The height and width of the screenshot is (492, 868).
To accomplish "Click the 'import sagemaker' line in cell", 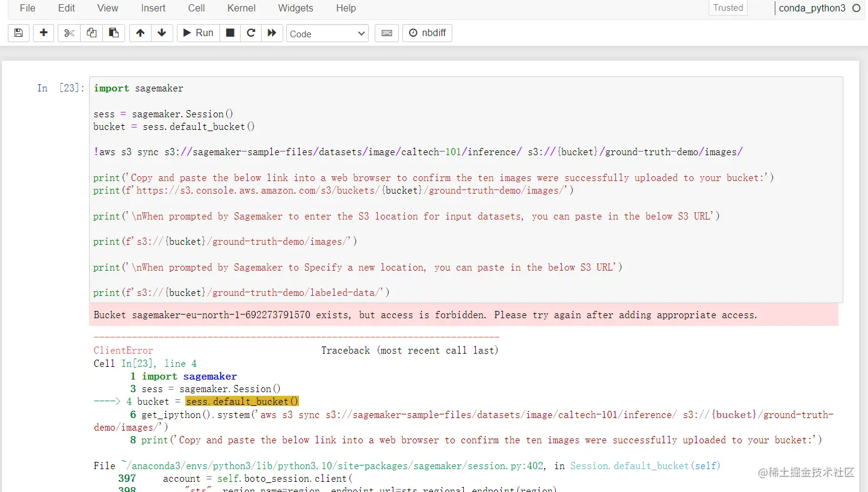I will [x=138, y=88].
